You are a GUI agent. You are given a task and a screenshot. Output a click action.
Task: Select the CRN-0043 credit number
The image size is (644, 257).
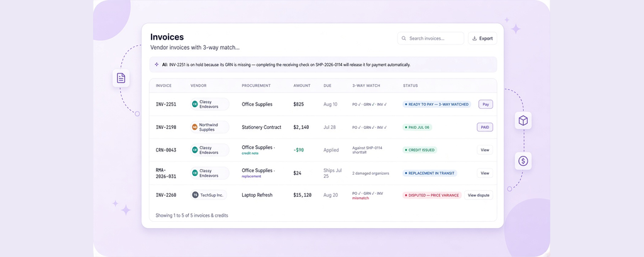[166, 150]
